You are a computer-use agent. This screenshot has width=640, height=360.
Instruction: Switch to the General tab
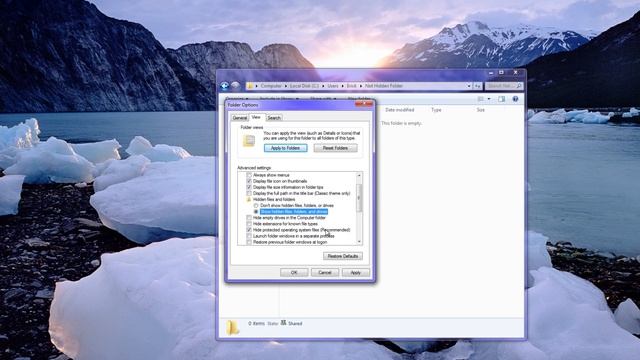point(240,118)
